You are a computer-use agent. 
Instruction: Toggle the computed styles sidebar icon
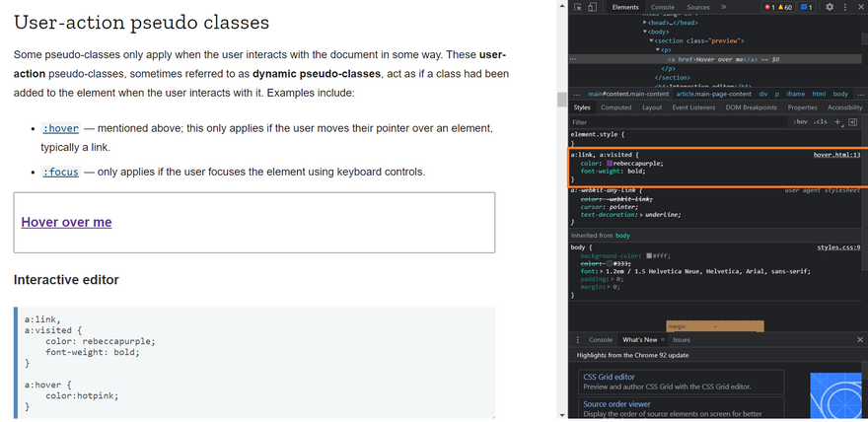pos(852,121)
